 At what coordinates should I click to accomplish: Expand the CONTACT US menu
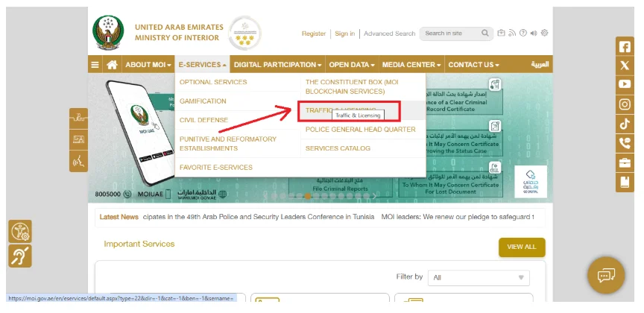coord(473,65)
